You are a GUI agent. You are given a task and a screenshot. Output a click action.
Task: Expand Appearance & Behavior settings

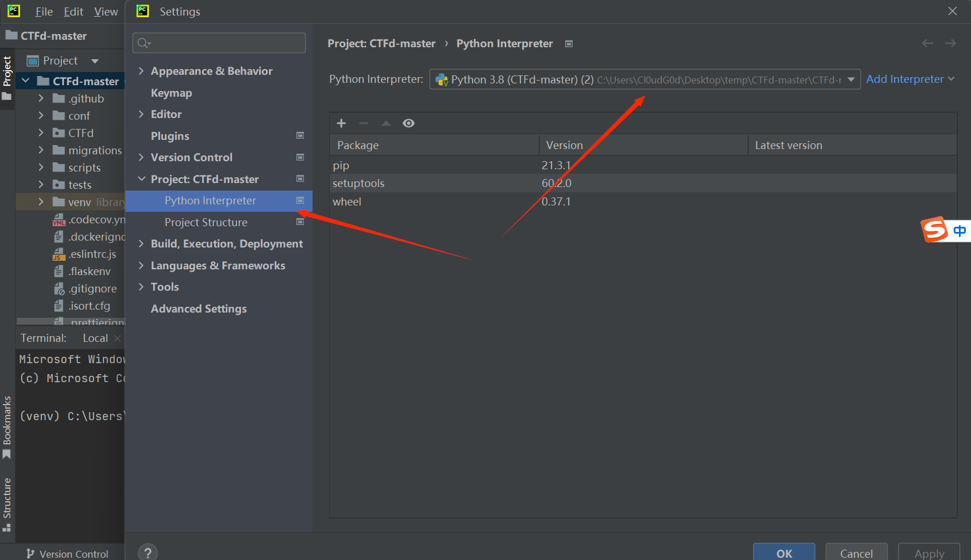click(x=141, y=71)
